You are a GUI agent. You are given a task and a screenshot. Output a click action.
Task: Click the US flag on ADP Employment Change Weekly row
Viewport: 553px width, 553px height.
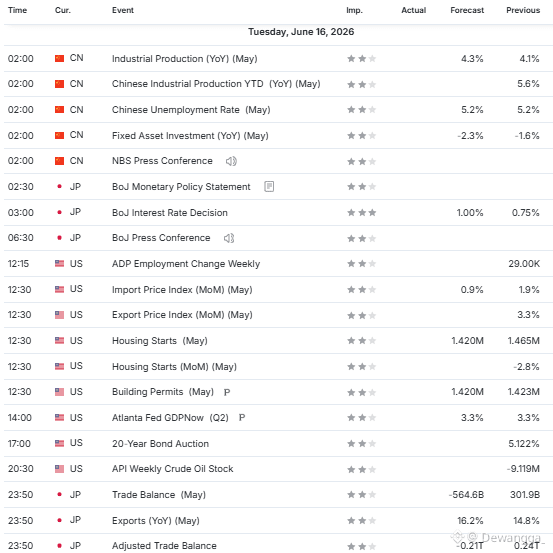60,263
